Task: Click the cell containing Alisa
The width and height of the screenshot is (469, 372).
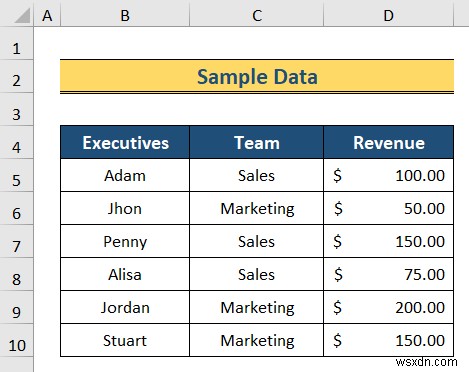Action: click(125, 274)
